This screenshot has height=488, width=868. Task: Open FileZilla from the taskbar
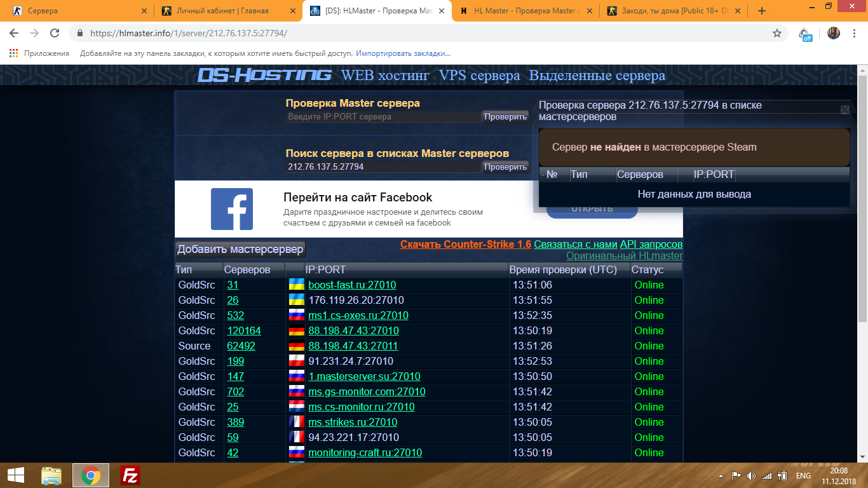pos(130,475)
